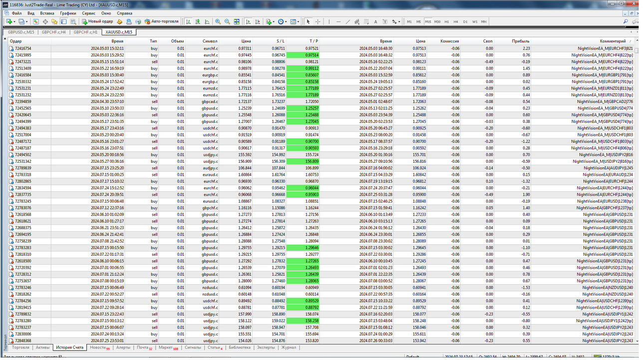The height and width of the screenshot is (363, 644).
Task: Select order row 72416754
Action: point(321,48)
